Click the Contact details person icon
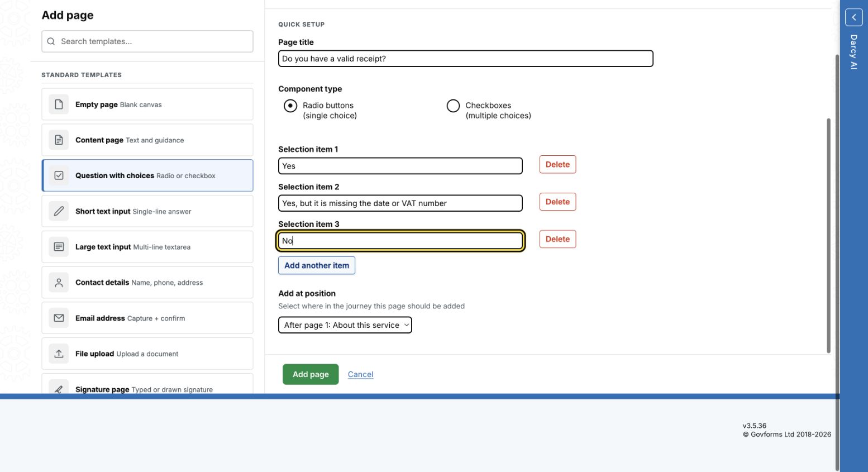The image size is (868, 472). (59, 283)
